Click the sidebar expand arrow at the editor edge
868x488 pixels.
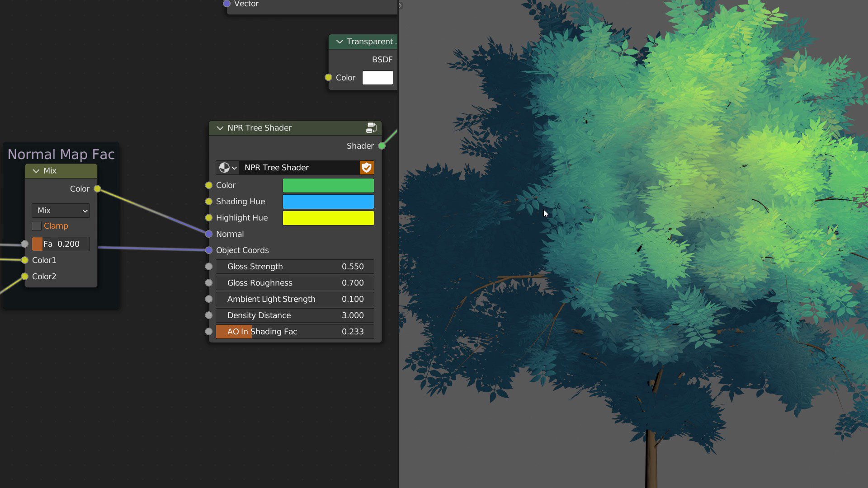pyautogui.click(x=400, y=5)
